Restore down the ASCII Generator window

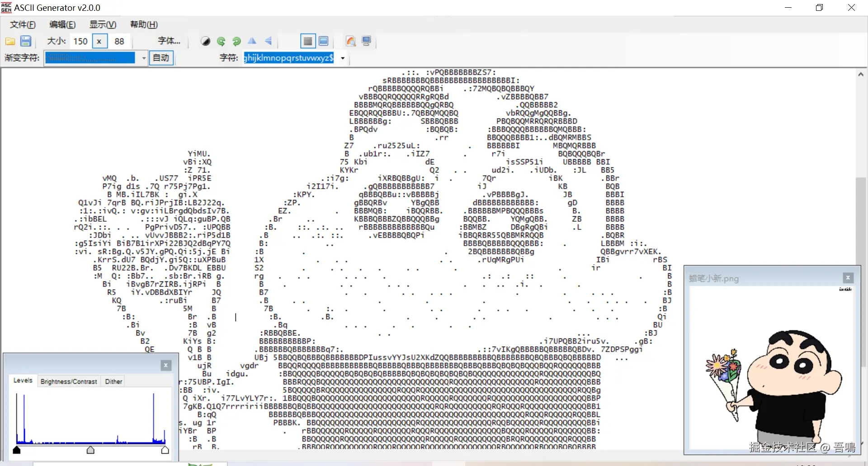[x=820, y=8]
